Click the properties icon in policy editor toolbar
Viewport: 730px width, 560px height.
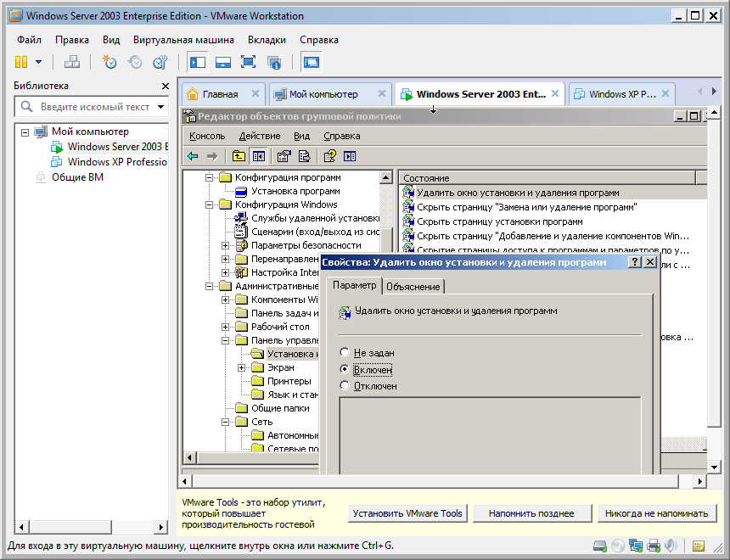pos(284,156)
